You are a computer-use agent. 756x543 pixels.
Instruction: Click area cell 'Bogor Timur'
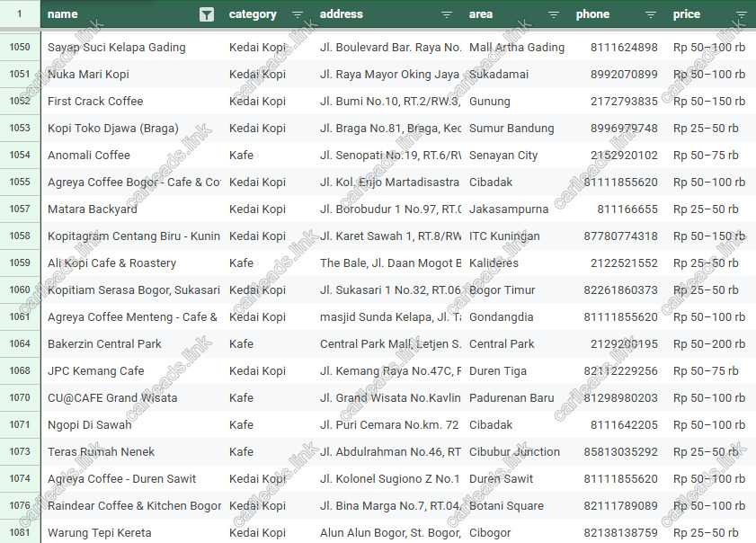point(515,290)
